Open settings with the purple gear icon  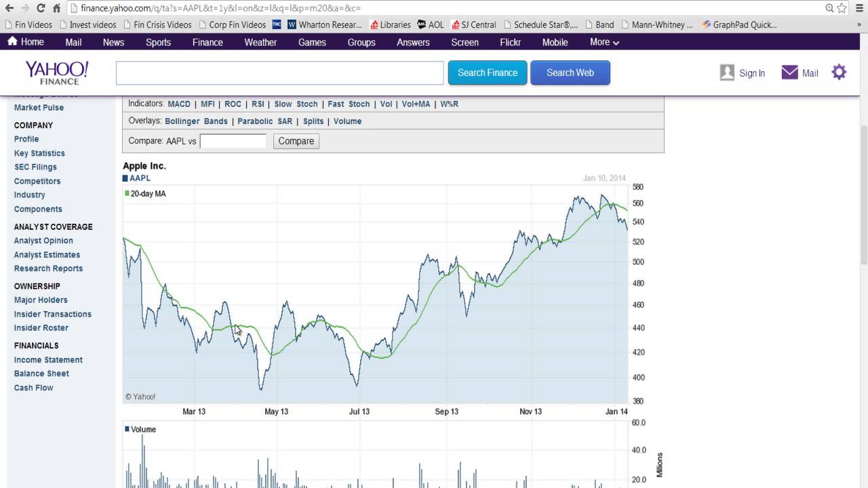click(x=839, y=72)
